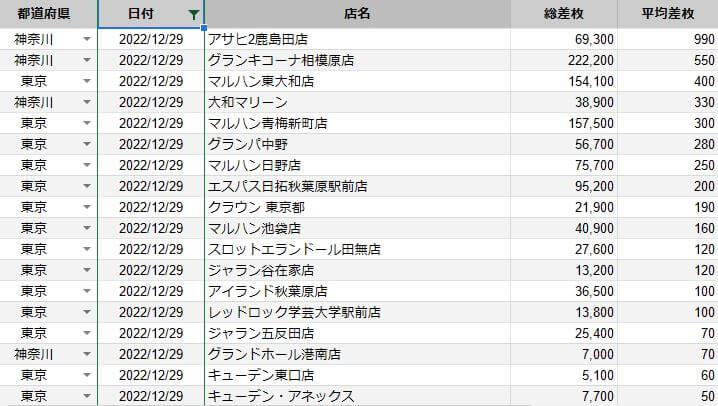The image size is (718, 406).
Task: Click the 平均差枚 column header
Action: coord(669,15)
